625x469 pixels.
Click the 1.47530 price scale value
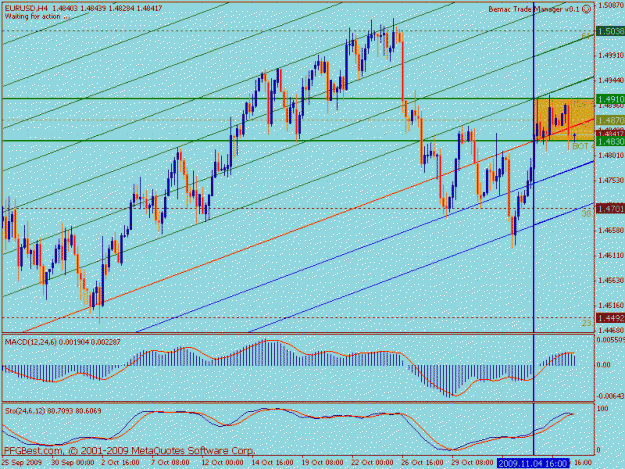click(611, 180)
